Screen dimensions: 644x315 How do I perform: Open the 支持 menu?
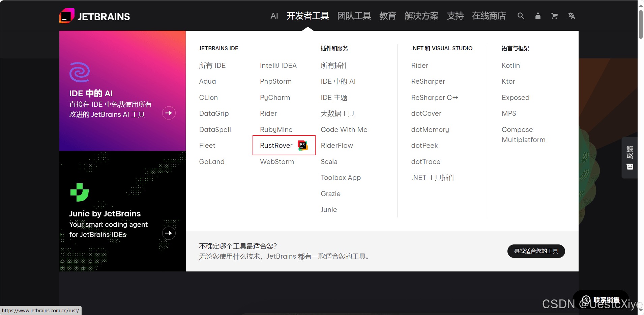455,16
